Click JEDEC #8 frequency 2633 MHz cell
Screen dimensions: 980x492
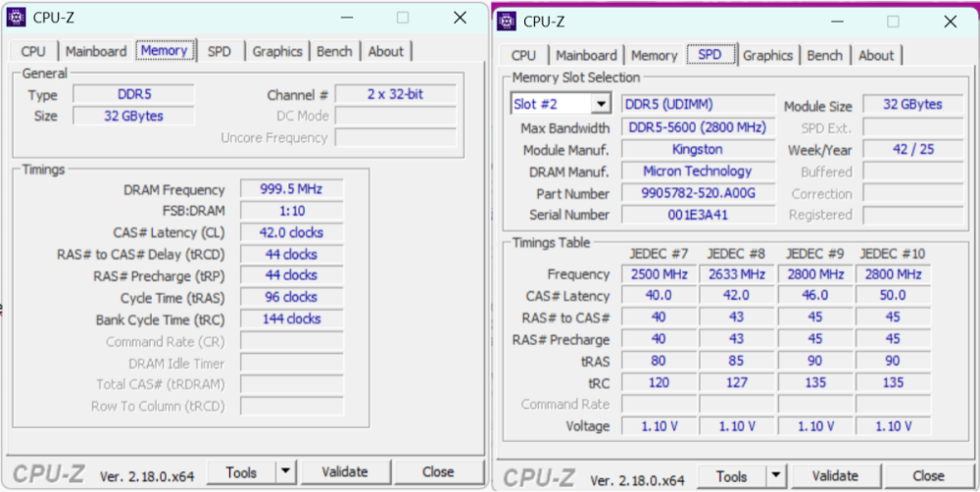tap(737, 273)
